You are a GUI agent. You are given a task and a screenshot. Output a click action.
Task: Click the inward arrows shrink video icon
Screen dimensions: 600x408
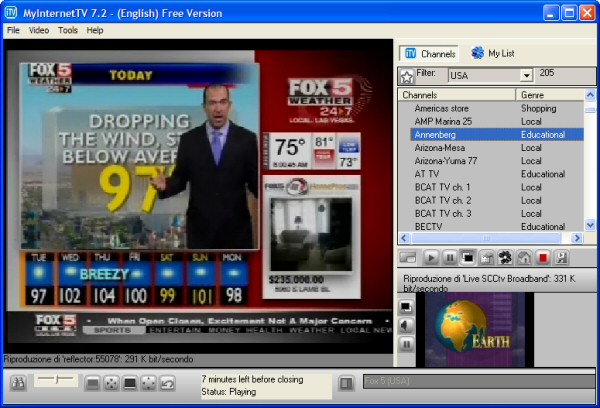pos(111,383)
